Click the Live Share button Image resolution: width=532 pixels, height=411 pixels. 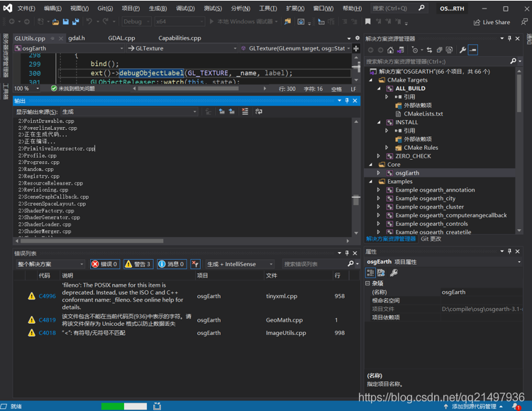coord(492,22)
